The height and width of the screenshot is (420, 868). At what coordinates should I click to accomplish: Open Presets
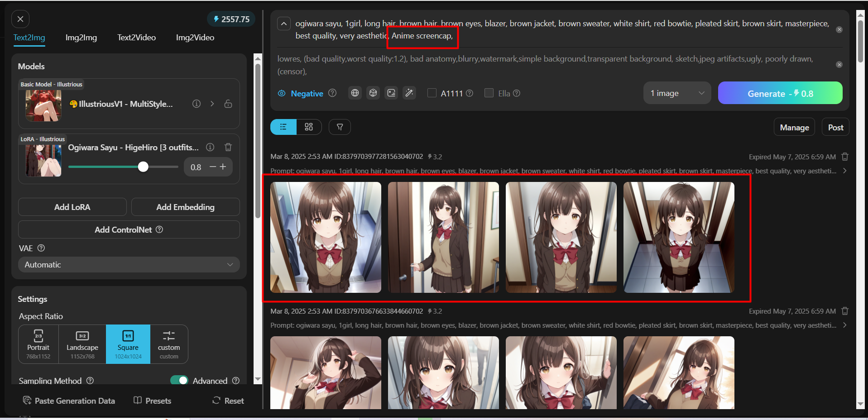pos(153,401)
